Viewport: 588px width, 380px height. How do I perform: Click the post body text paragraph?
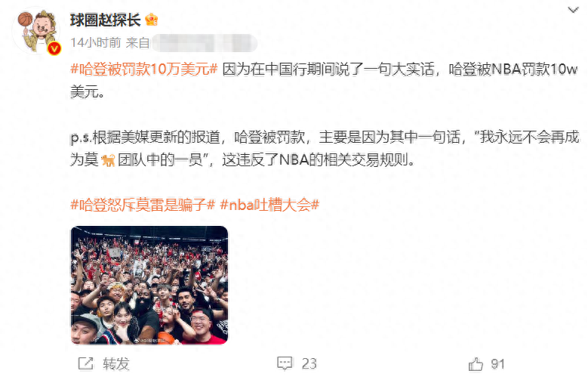pos(325,115)
